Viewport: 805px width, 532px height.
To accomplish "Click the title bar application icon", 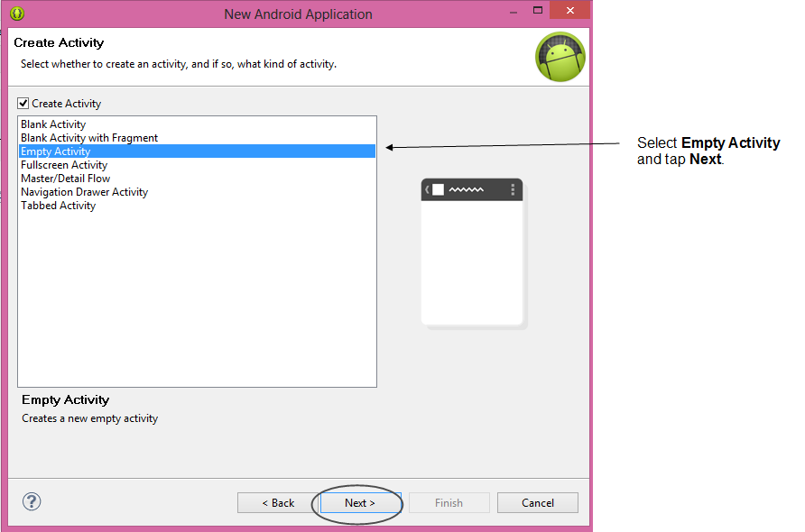I will click(17, 14).
